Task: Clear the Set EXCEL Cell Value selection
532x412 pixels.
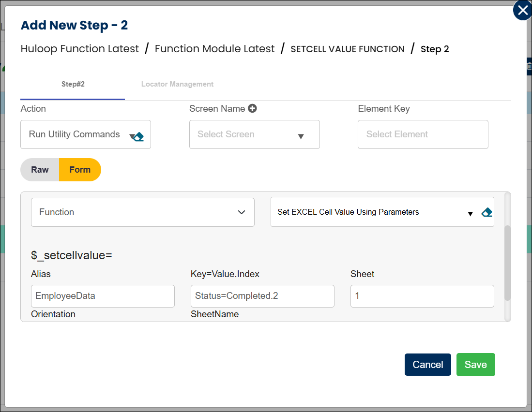Action: tap(486, 212)
